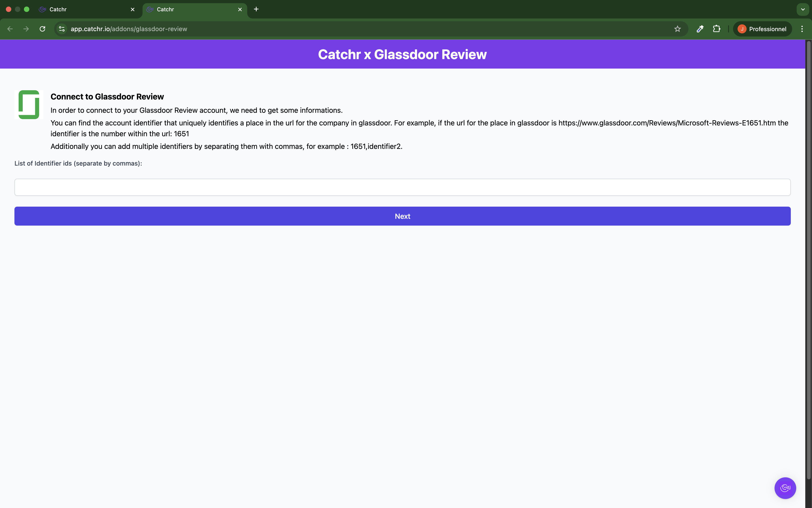Open the Catchr chat widget bubble

coord(785,488)
